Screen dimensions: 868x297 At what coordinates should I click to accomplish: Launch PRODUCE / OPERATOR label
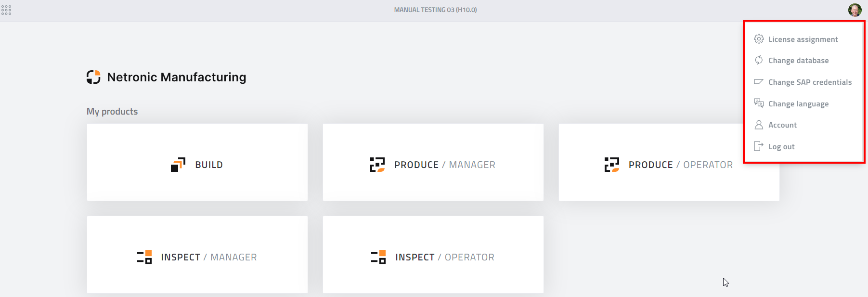point(681,165)
